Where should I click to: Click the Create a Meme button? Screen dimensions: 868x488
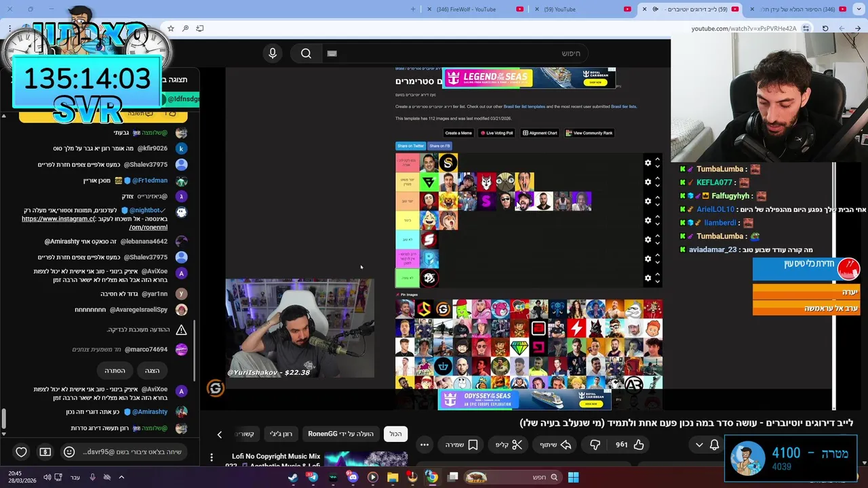458,133
